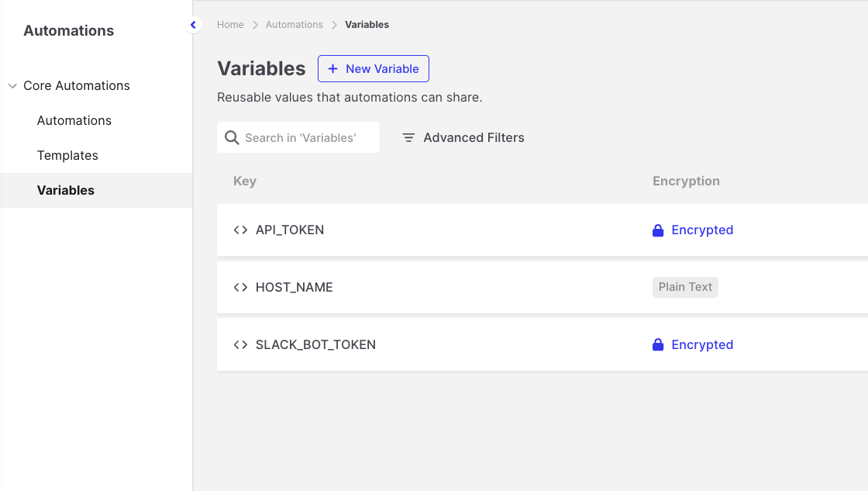Click the Variables breadcrumb item
This screenshot has height=491, width=868.
point(367,24)
